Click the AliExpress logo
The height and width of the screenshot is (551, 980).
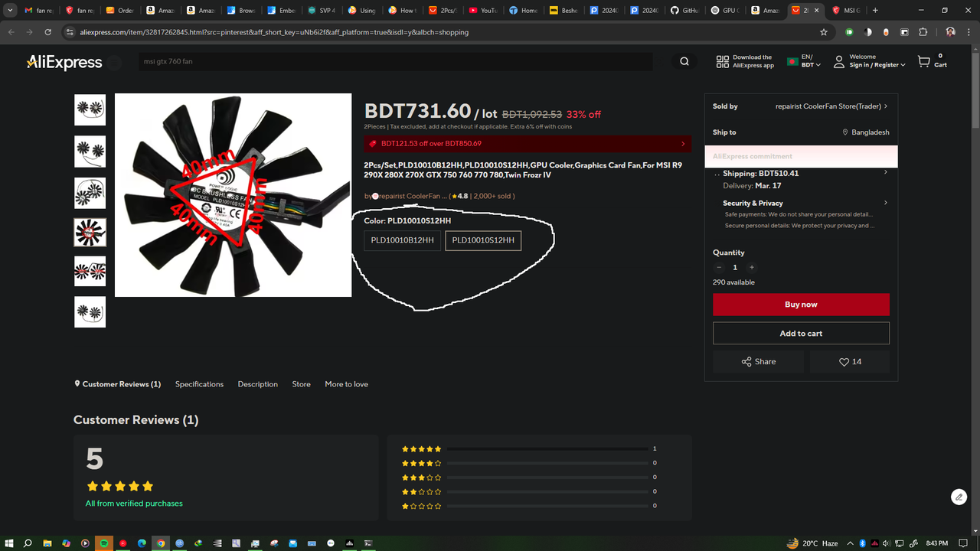point(64,63)
